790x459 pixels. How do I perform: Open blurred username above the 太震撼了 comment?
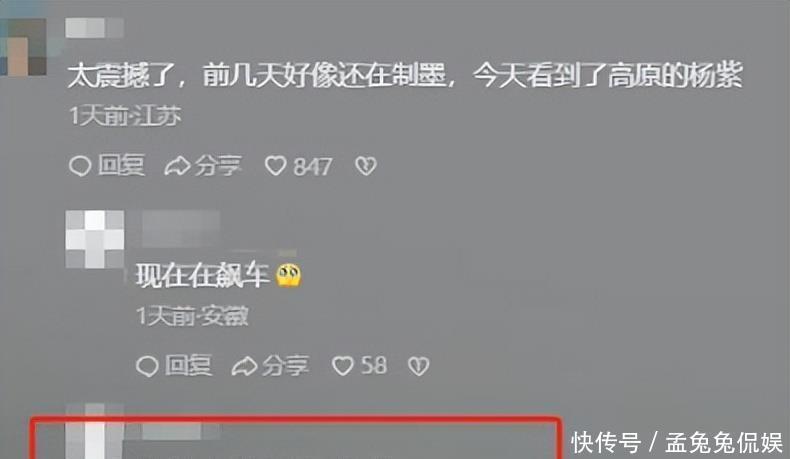(95, 28)
